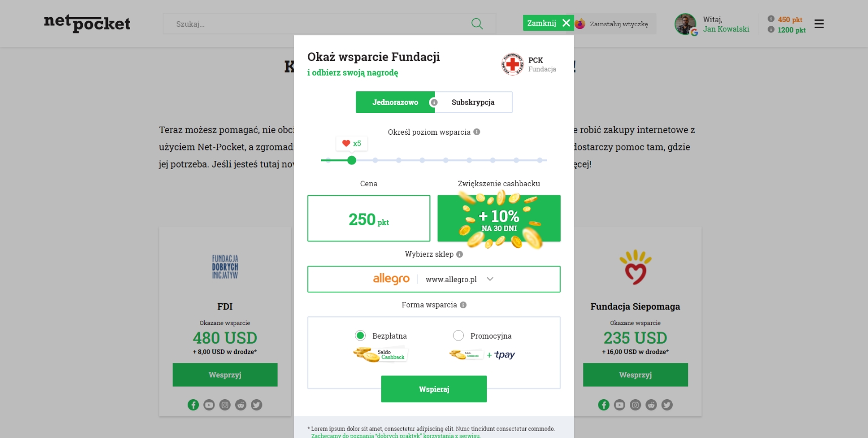Click the search magnifier icon
The height and width of the screenshot is (438, 868).
pyautogui.click(x=477, y=24)
